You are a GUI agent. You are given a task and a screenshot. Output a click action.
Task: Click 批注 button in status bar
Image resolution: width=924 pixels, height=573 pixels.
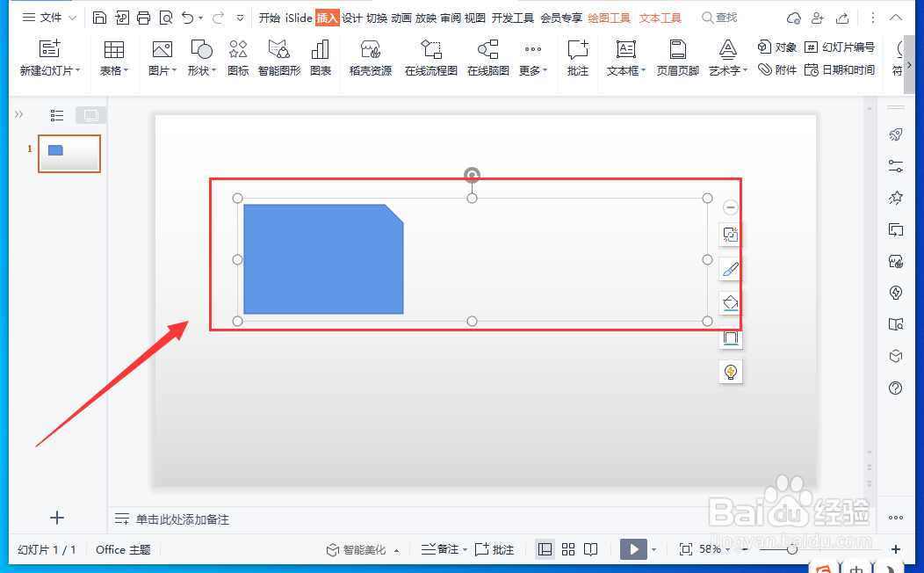[x=494, y=549]
